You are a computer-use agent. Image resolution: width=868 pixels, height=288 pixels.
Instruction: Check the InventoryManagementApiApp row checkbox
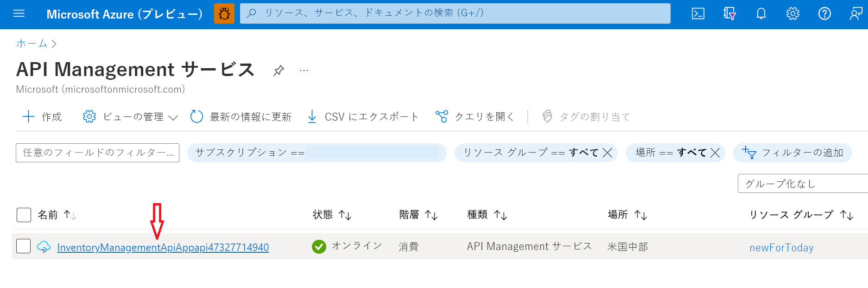[24, 246]
